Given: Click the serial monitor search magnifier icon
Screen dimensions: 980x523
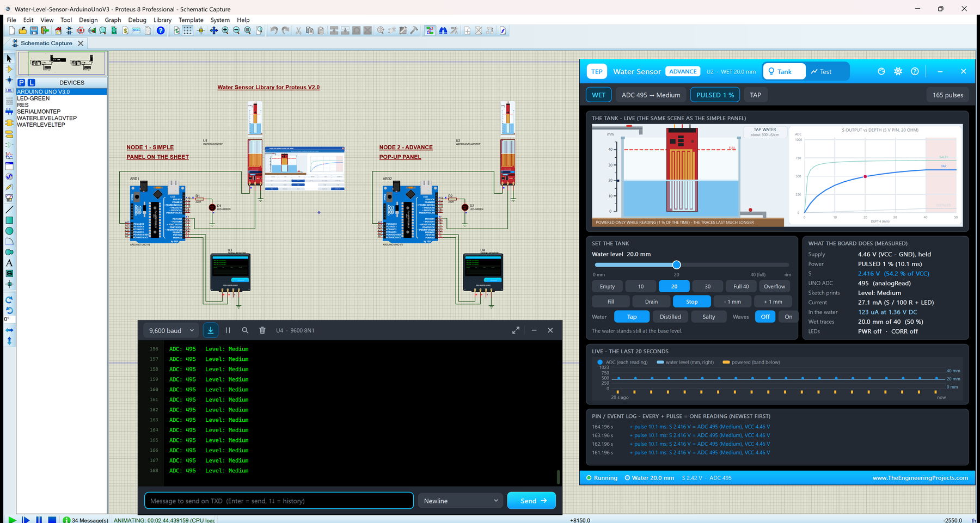Looking at the screenshot, I should coord(245,330).
